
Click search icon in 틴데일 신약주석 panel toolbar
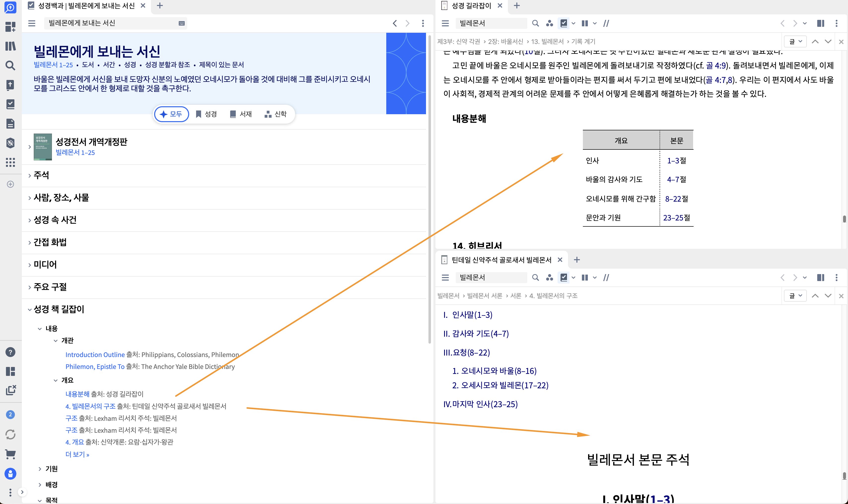pyautogui.click(x=535, y=278)
